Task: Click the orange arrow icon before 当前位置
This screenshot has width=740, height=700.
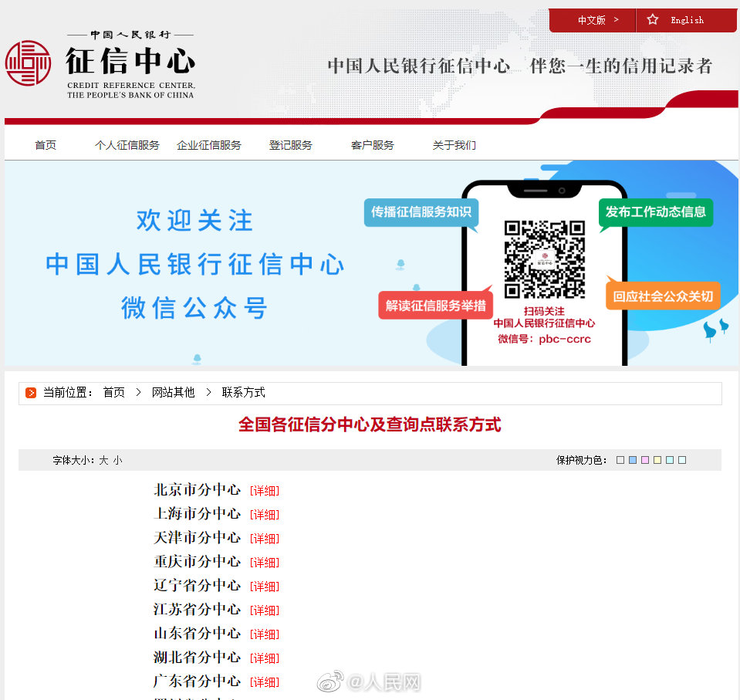Action: (31, 393)
